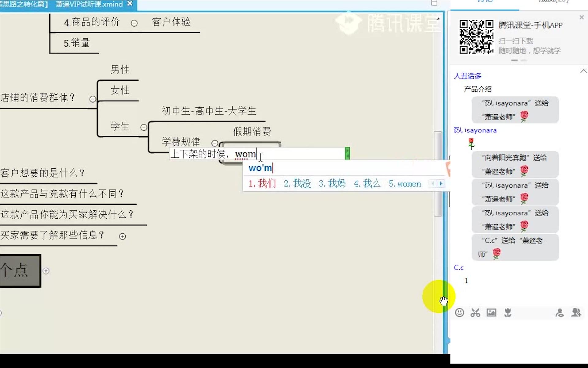
Task: Collapse the 学生 node
Action: click(143, 127)
